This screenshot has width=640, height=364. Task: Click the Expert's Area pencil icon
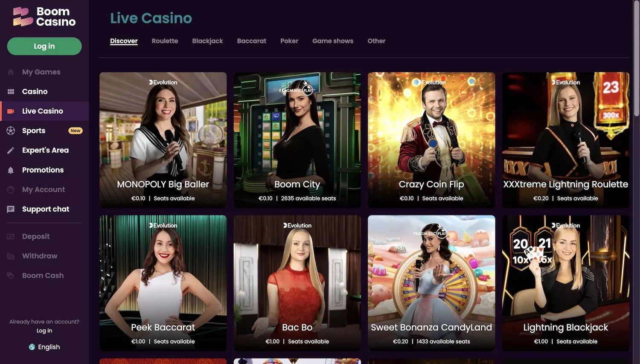coord(11,150)
